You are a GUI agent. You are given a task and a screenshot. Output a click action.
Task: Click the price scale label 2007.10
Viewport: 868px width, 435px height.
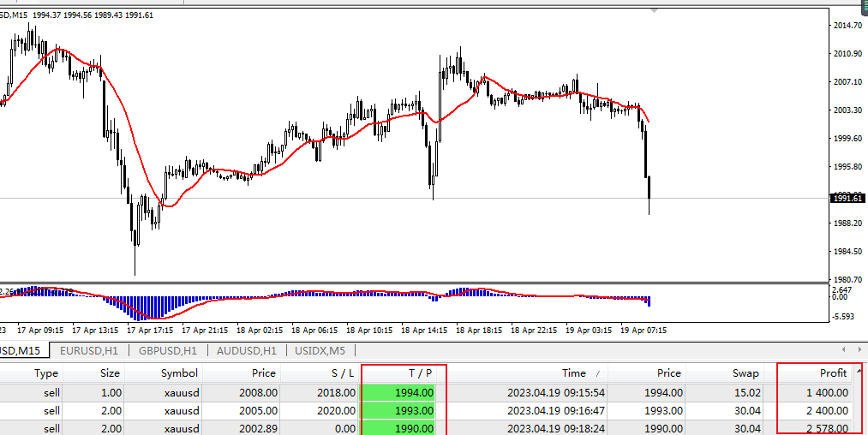point(847,82)
